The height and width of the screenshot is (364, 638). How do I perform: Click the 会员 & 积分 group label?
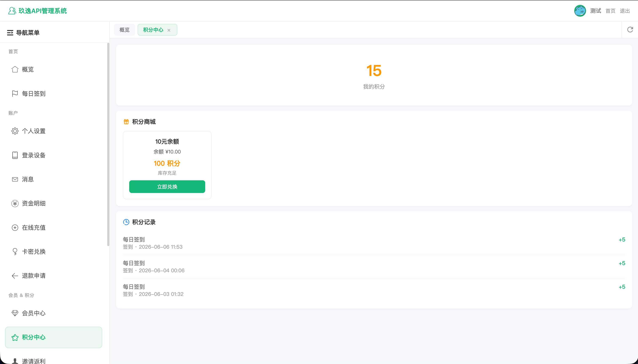(x=21, y=295)
